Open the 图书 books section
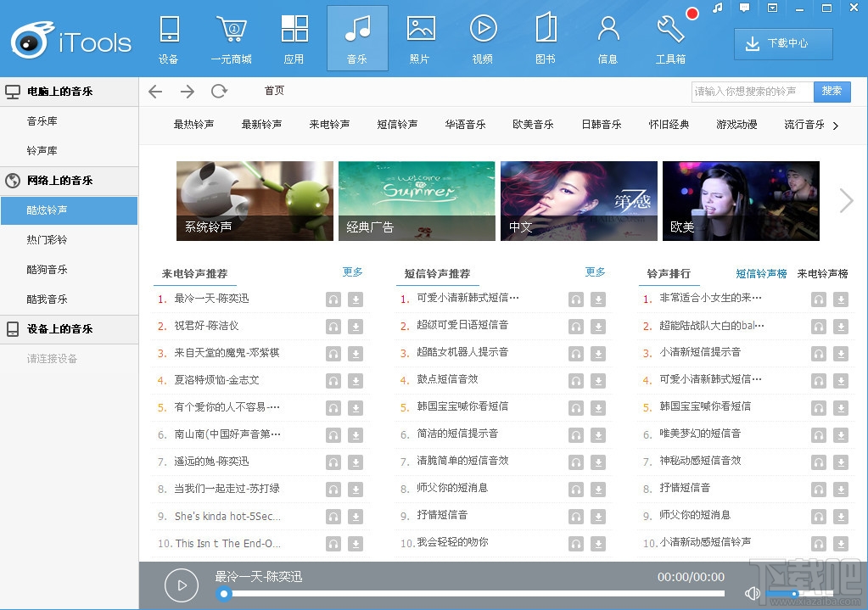Image resolution: width=868 pixels, height=610 pixels. click(x=546, y=37)
